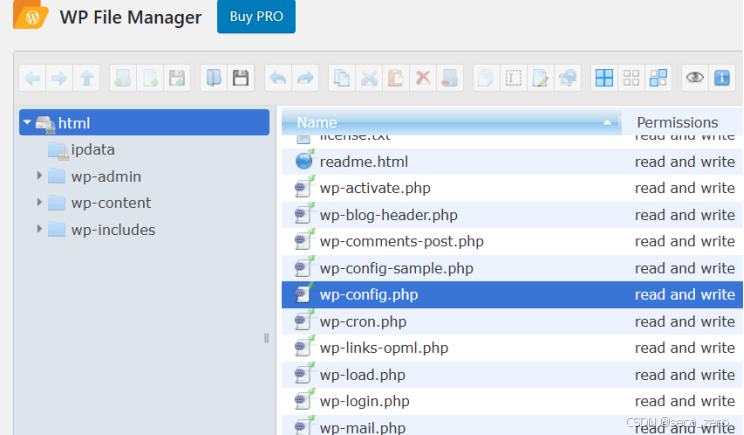Click the globe icon beside readme.html

point(304,161)
